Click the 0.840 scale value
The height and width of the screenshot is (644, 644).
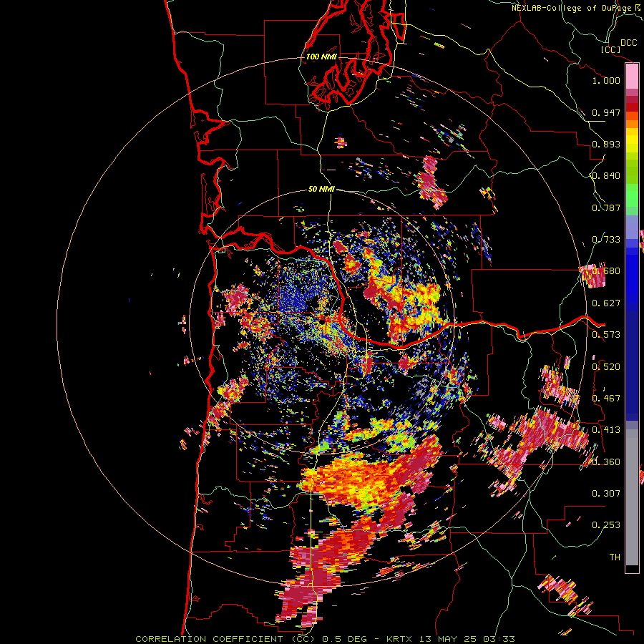click(606, 176)
